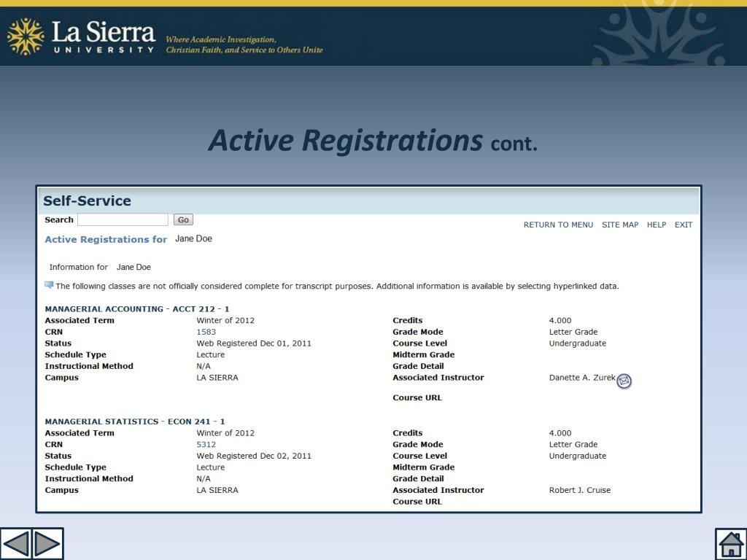
Task: Open the RETURN TO MENU link
Action: [x=558, y=225]
